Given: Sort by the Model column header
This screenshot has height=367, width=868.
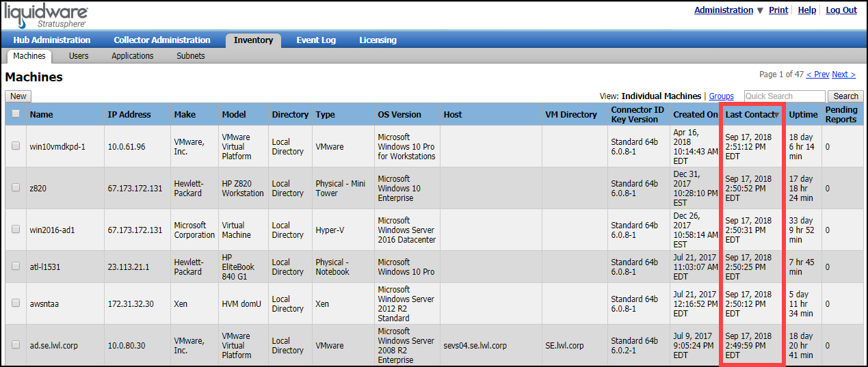Looking at the screenshot, I should [x=234, y=115].
